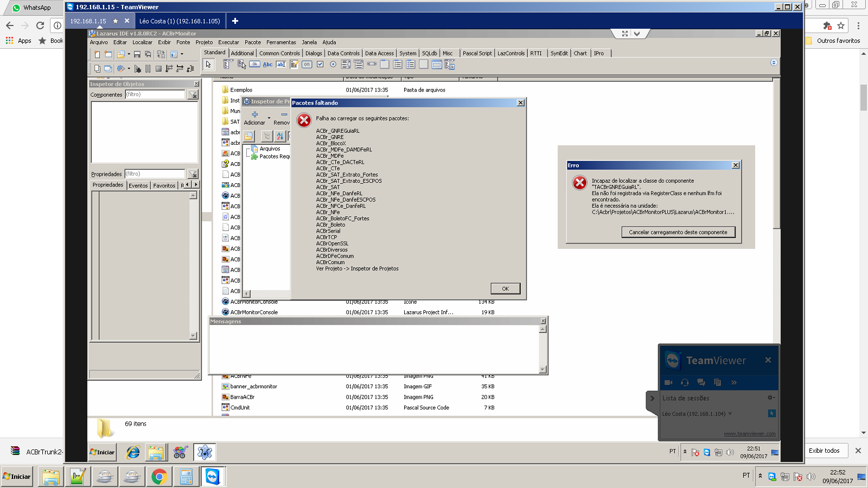Image resolution: width=868 pixels, height=488 pixels.
Task: Select the TScrollBar component icon
Action: (x=372, y=64)
